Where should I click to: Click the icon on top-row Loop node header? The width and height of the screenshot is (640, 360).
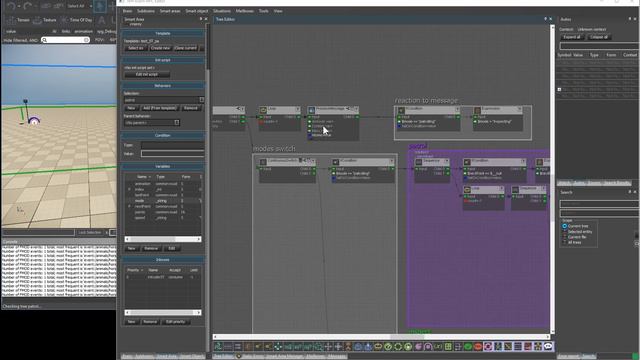click(263, 110)
